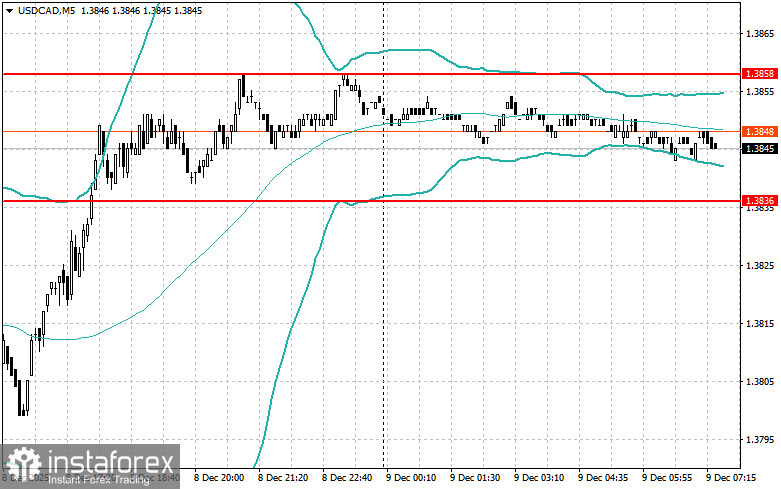The image size is (781, 489).
Task: Click the 1.3865 price scale value
Action: 760,34
